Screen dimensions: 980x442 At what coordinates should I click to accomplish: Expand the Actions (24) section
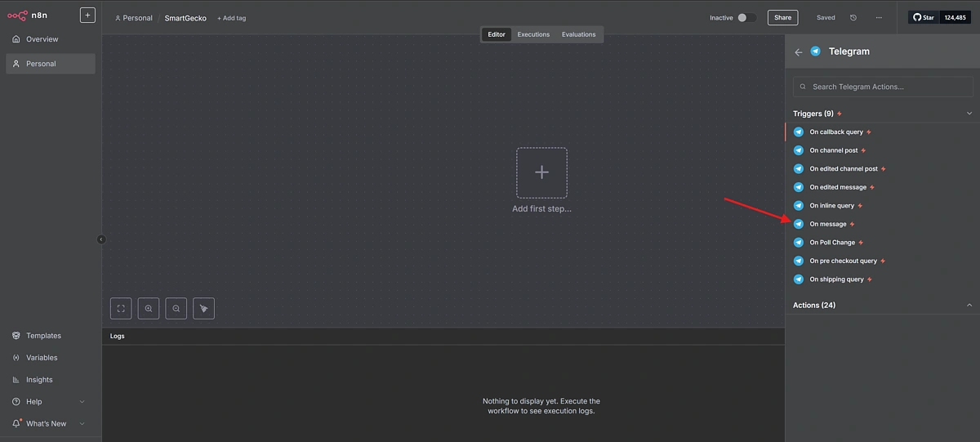coord(969,305)
